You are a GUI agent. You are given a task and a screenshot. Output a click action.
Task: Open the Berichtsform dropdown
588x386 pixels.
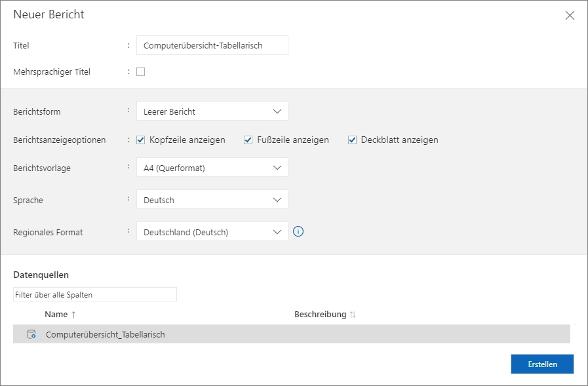212,111
